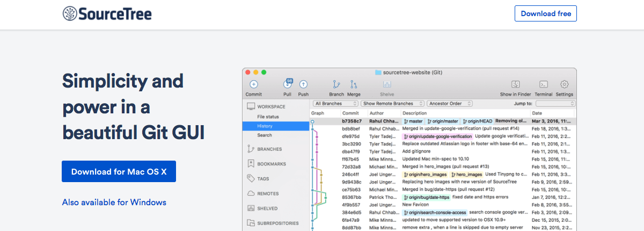Screen dimensions: 644x231
Task: Select commit 246c4ff row
Action: coord(443,174)
